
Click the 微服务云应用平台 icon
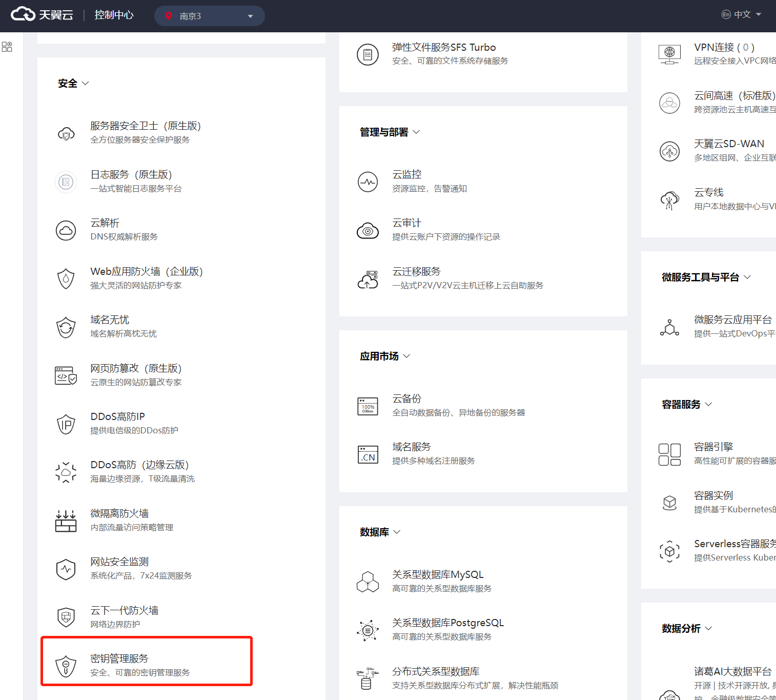(x=669, y=327)
